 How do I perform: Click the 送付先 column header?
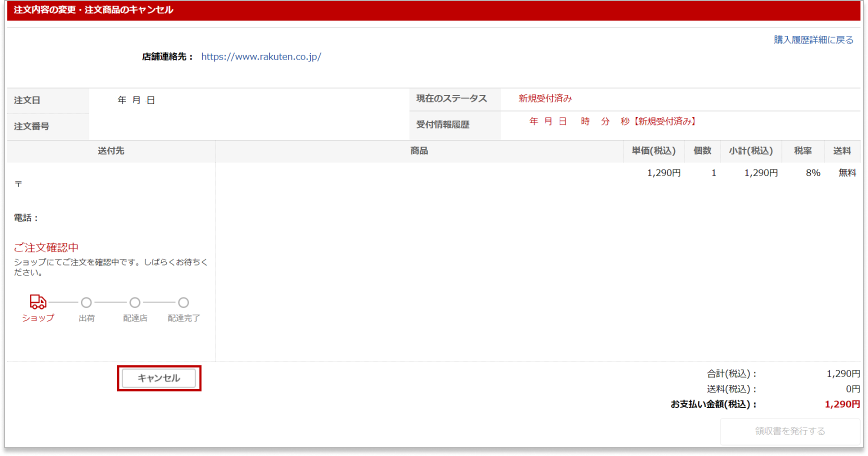coord(111,151)
